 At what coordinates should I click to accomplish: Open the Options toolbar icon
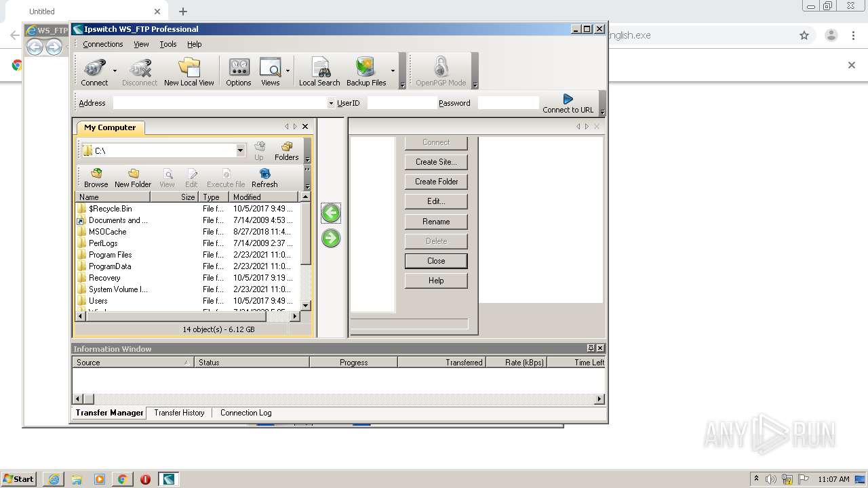239,72
